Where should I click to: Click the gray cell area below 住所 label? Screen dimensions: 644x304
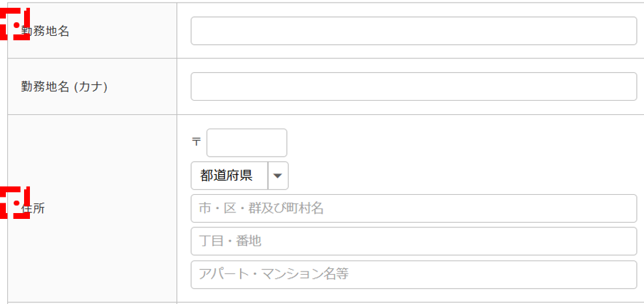coord(91,266)
